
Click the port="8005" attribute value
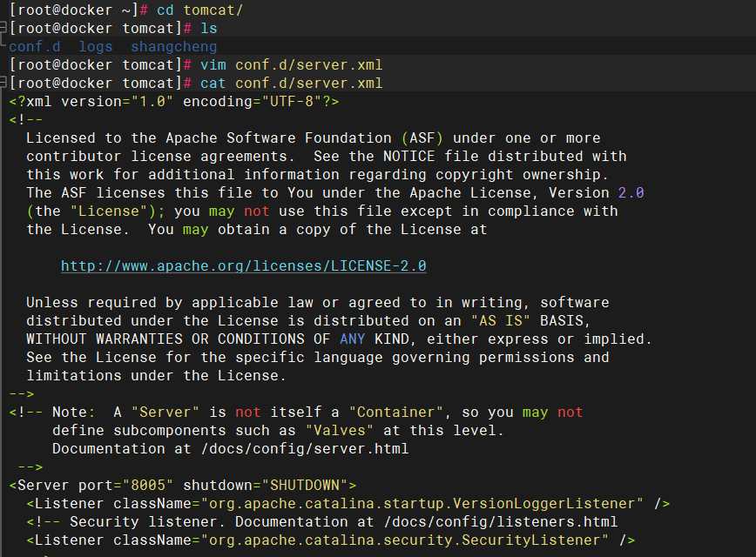pyautogui.click(x=125, y=486)
